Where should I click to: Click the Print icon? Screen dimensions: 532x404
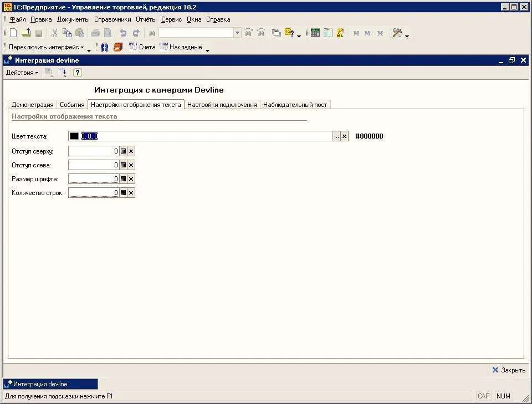click(x=95, y=33)
